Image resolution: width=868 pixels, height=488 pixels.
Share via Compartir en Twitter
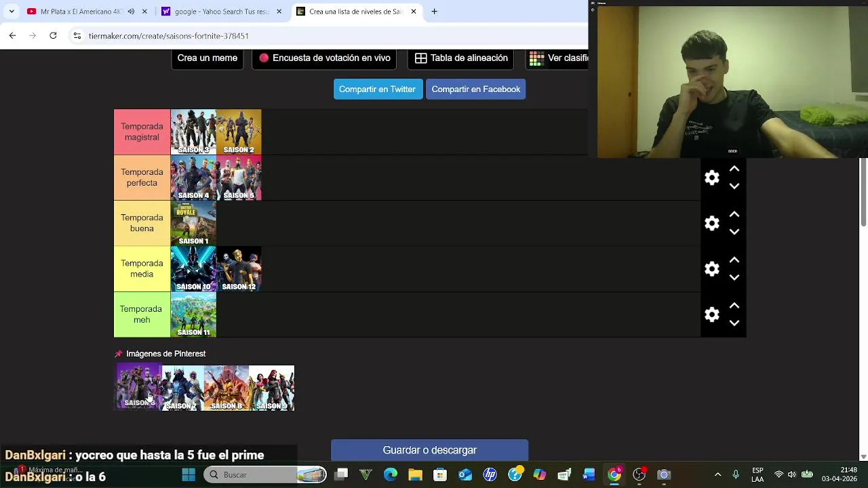tap(377, 89)
